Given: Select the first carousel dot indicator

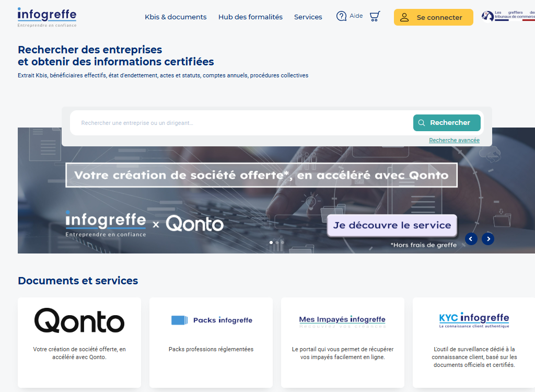Looking at the screenshot, I should coord(271,243).
